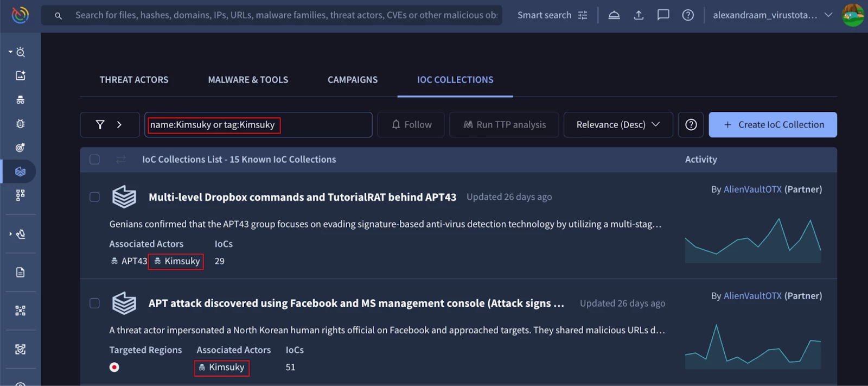Expand alexandraam_virustota account dropdown
This screenshot has width=868, height=386.
tap(773, 15)
